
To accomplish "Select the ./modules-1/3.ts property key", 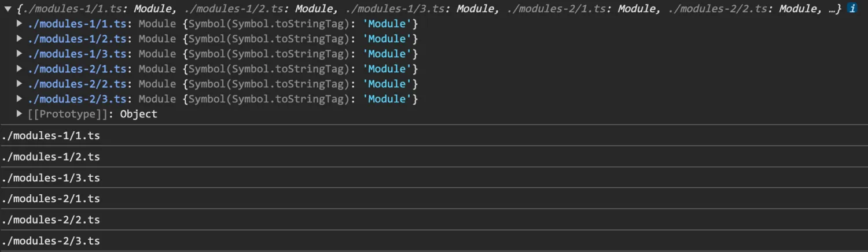I will tap(77, 54).
